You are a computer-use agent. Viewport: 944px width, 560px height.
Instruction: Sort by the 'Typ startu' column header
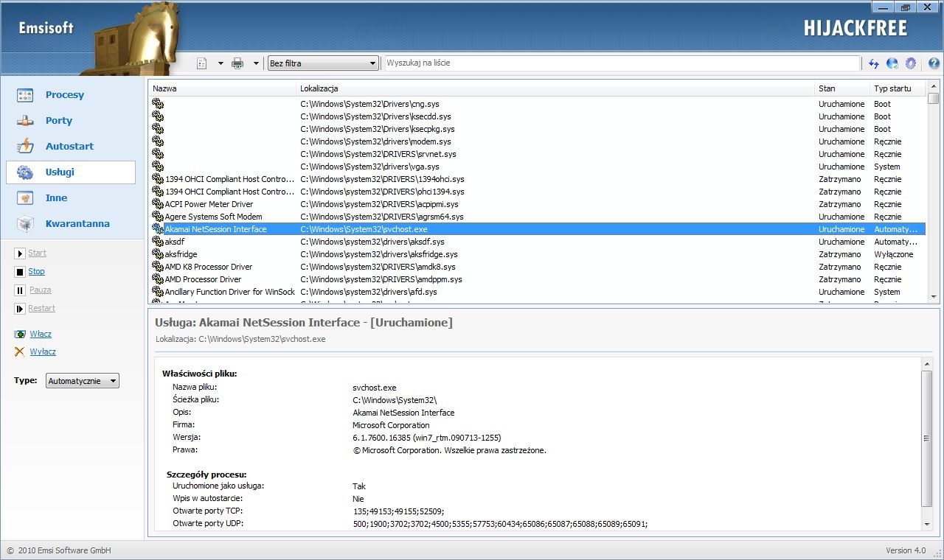click(898, 88)
